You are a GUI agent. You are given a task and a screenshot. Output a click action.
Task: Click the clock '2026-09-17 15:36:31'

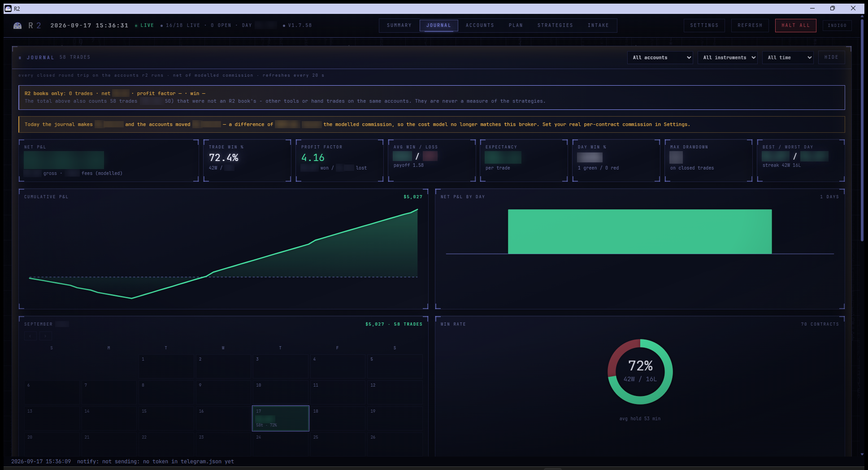[89, 26]
